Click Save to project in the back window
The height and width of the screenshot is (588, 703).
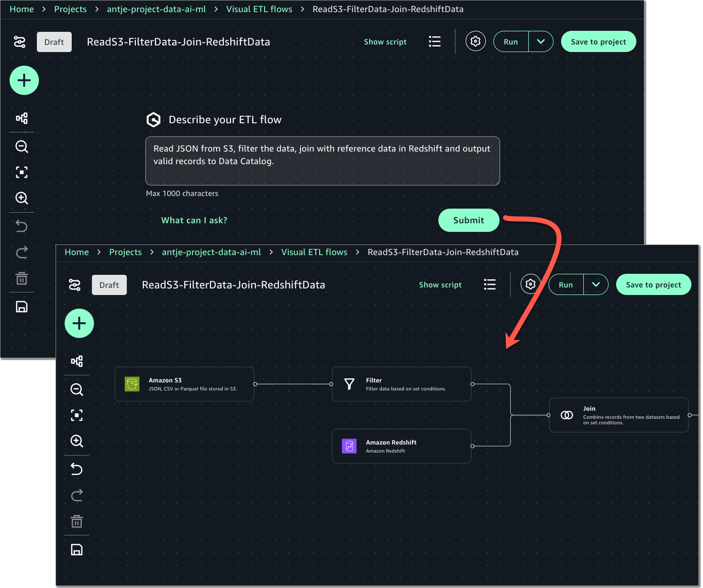[x=598, y=42]
